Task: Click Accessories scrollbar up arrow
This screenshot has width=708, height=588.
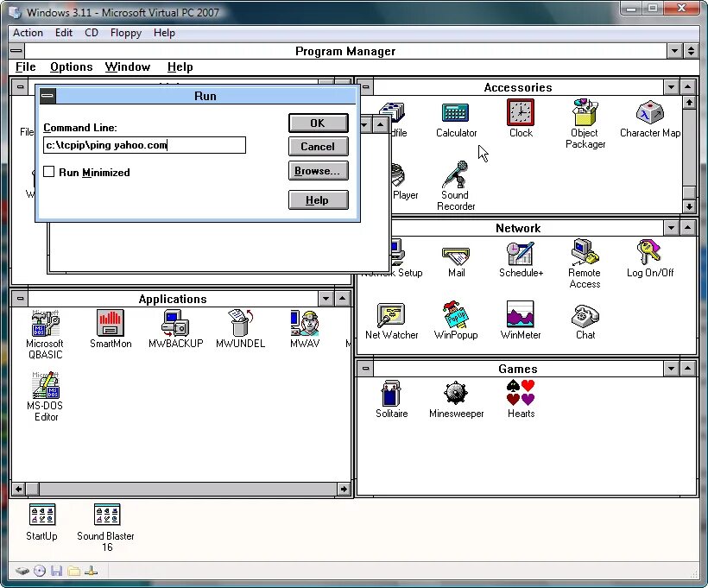Action: (689, 103)
